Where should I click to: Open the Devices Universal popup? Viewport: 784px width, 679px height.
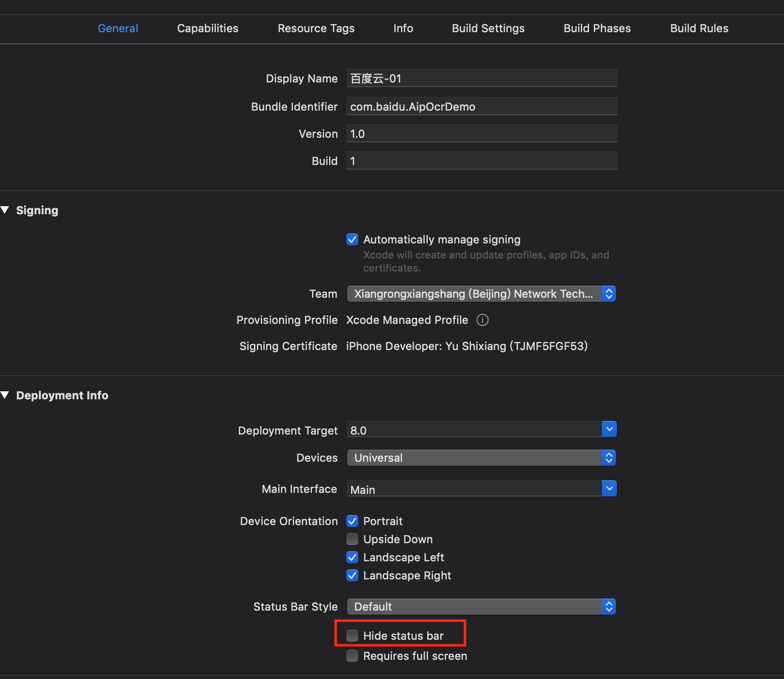(482, 458)
